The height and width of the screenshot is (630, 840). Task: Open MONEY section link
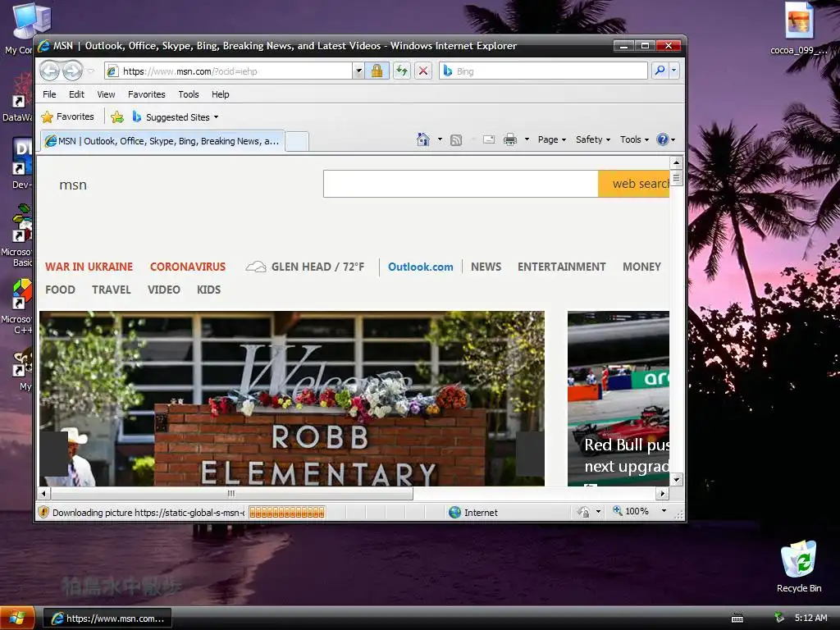pyautogui.click(x=641, y=267)
